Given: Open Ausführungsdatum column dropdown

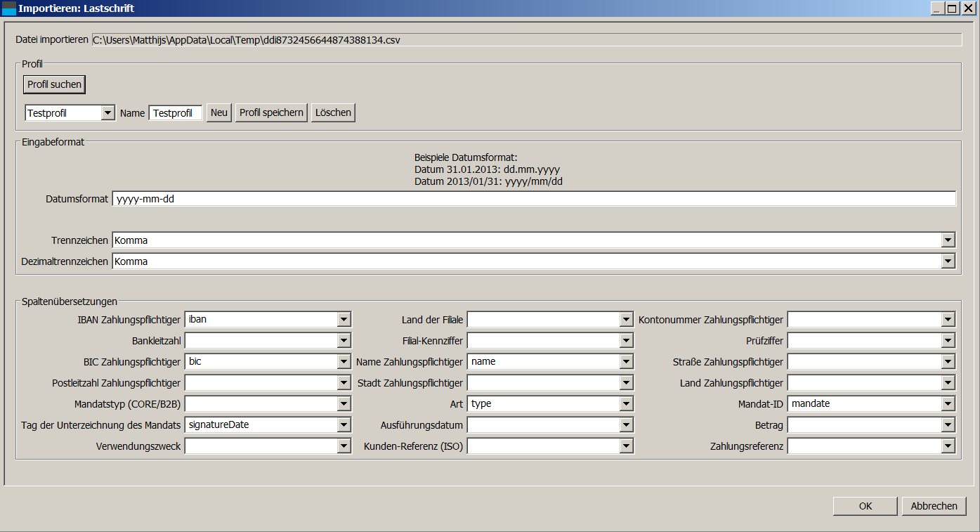Looking at the screenshot, I should tap(550, 425).
